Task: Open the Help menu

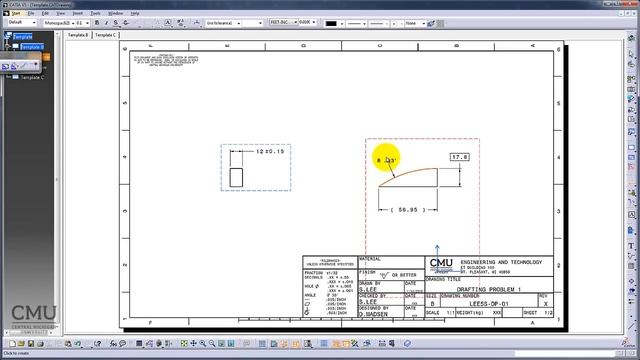Action: click(135, 13)
